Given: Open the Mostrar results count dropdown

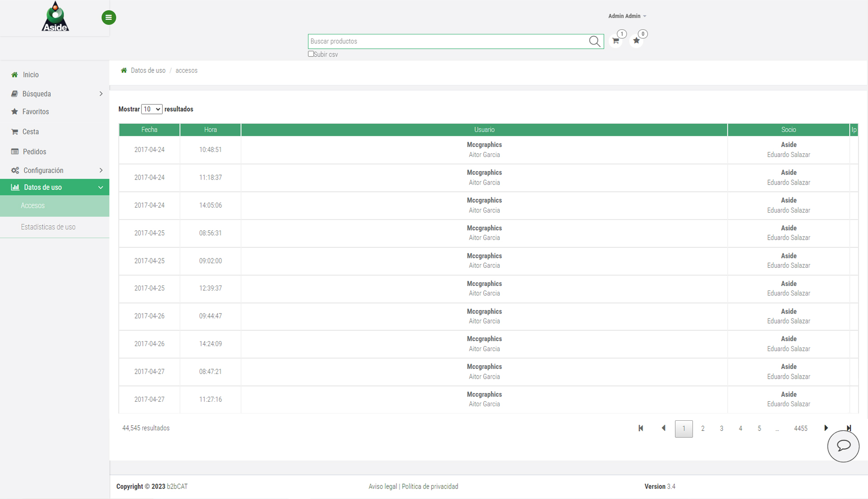Looking at the screenshot, I should pyautogui.click(x=152, y=109).
